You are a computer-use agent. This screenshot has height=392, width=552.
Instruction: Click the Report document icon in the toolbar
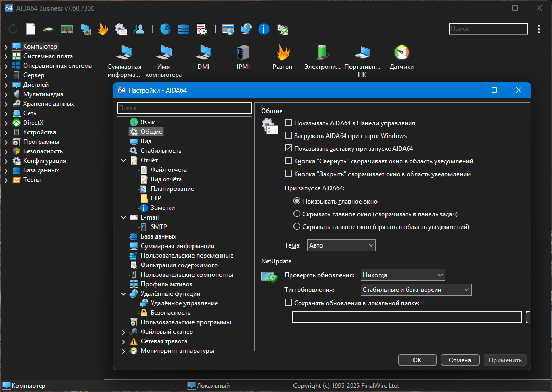[x=31, y=29]
